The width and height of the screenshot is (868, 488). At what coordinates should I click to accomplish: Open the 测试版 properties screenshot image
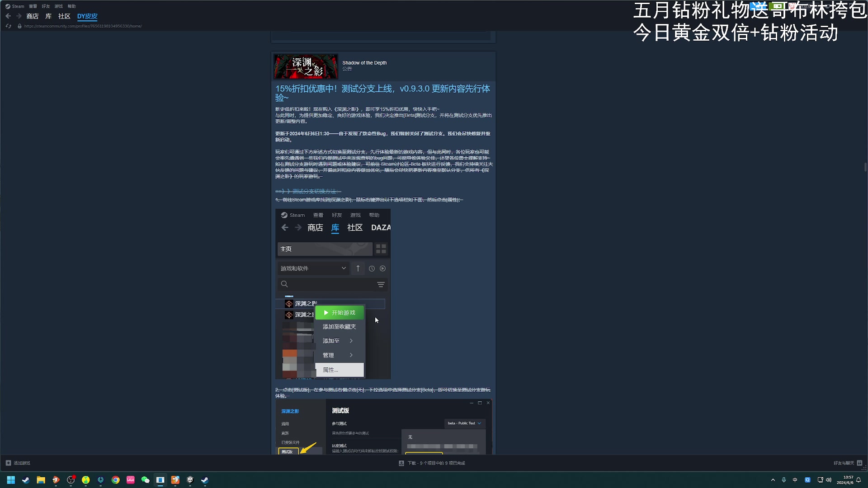(x=383, y=427)
